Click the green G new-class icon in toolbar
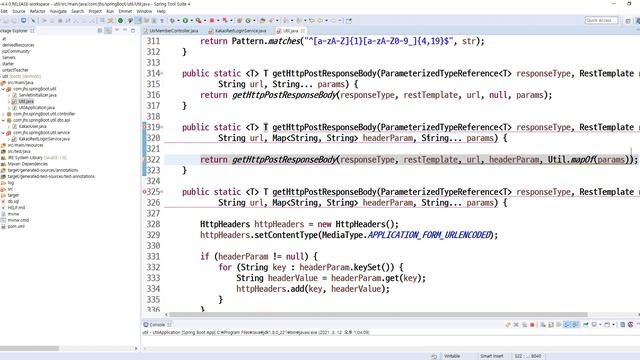Viewport: 640px width, 360px height. tap(248, 20)
